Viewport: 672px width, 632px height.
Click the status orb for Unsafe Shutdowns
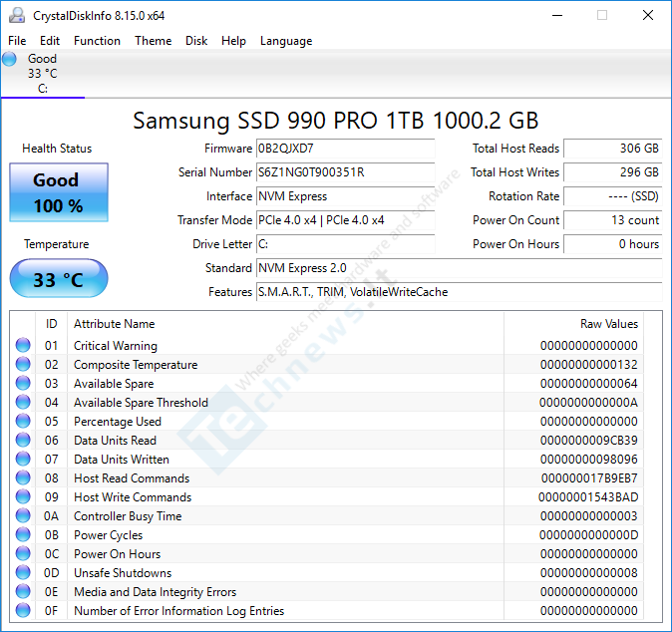(23, 572)
